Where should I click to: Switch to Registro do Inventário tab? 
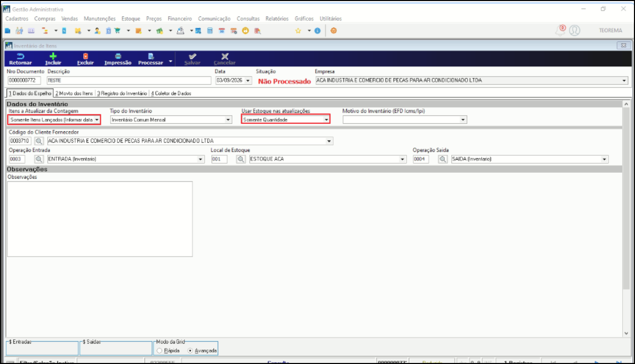pos(122,94)
